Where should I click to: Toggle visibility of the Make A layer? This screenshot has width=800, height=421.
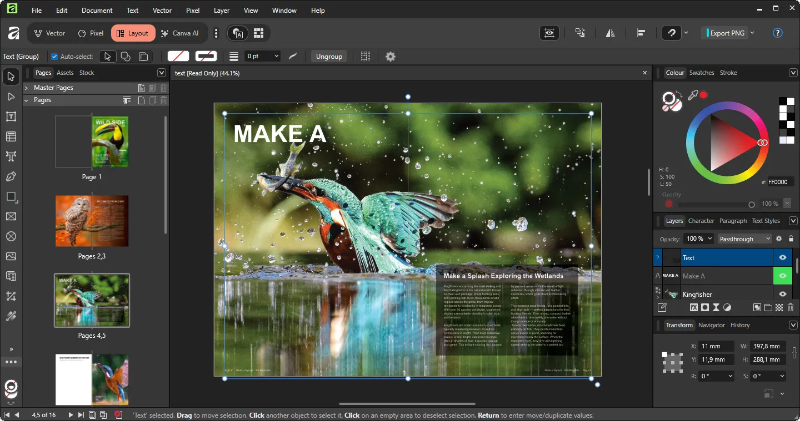783,275
